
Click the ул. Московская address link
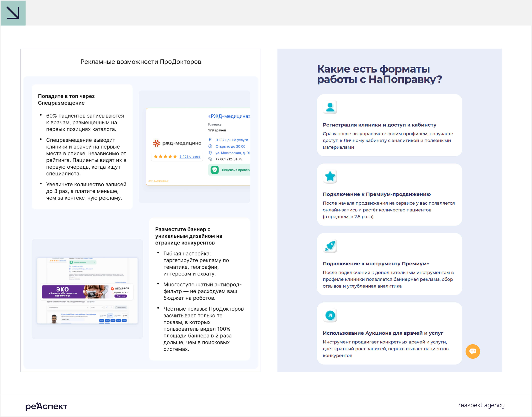click(233, 153)
